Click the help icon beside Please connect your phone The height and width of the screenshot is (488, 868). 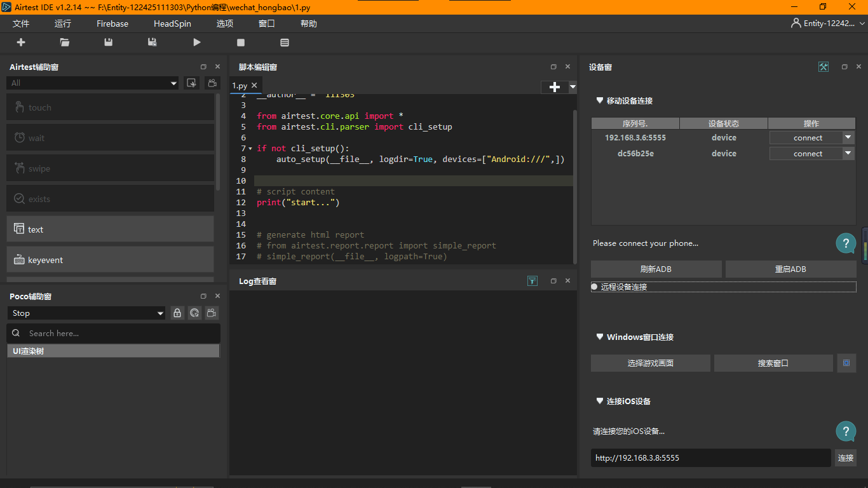(x=846, y=243)
